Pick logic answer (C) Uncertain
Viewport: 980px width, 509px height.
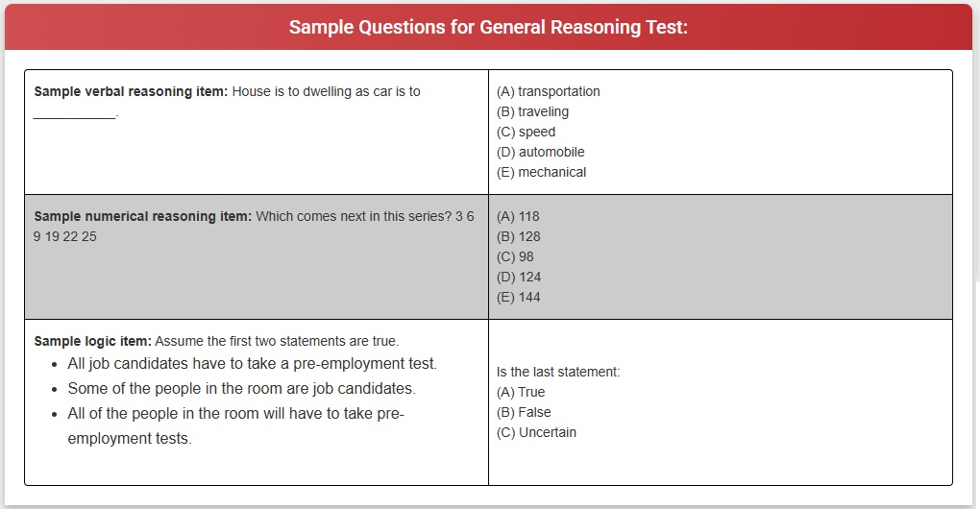coord(536,432)
